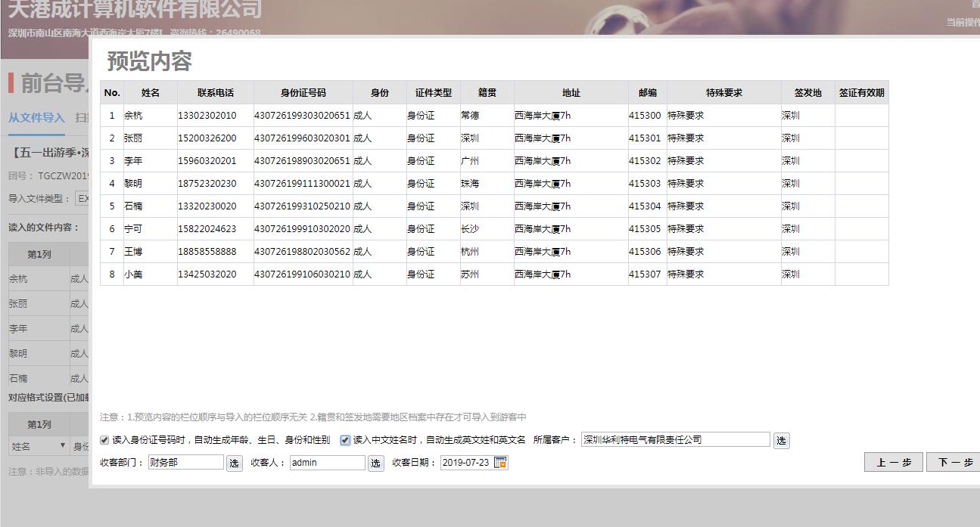Click the 收客人 field containing admin
Screen dimensions: 980x527
coord(327,463)
